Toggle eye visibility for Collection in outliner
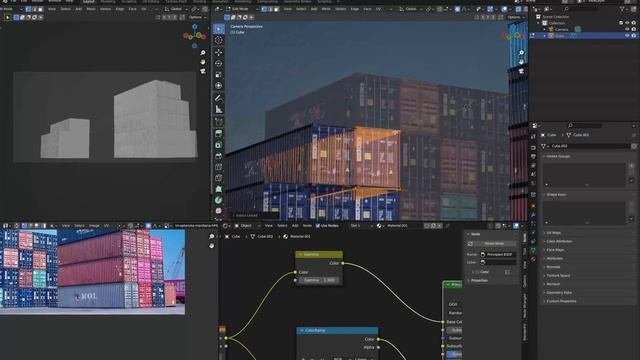The height and width of the screenshot is (360, 640). tap(627, 23)
